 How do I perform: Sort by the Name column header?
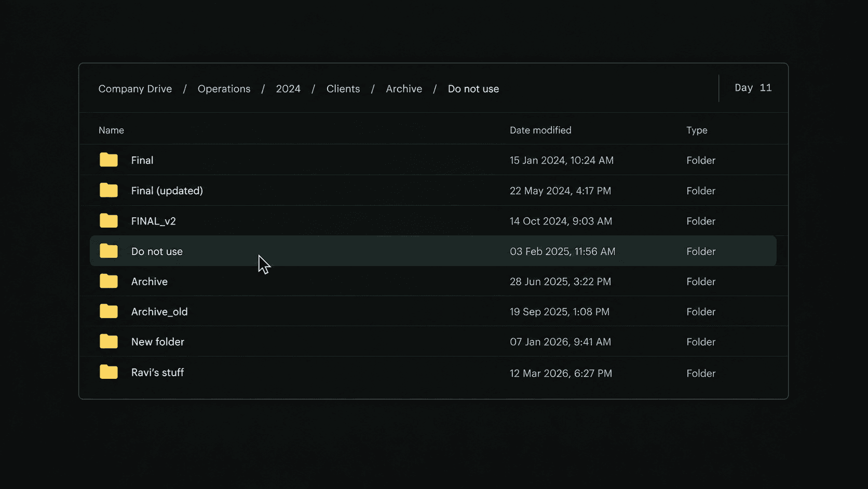pos(111,130)
